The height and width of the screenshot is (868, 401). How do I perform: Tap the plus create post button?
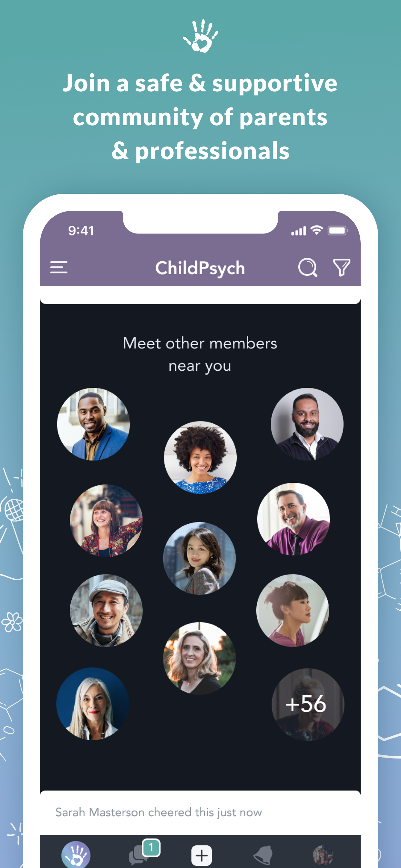pos(201,855)
